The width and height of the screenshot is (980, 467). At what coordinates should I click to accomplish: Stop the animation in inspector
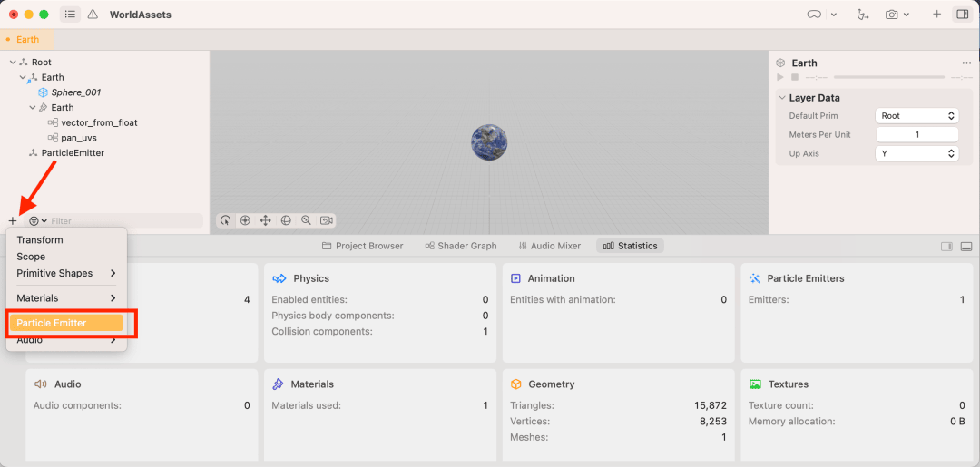coord(794,77)
